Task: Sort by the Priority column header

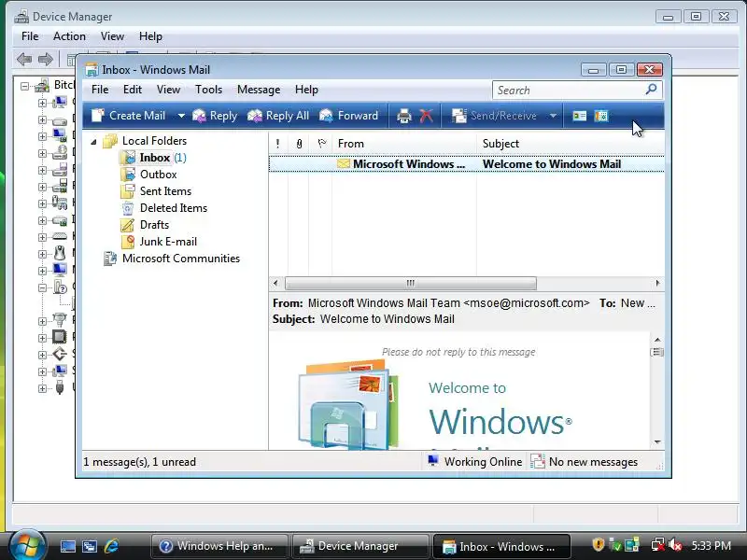Action: tap(278, 144)
